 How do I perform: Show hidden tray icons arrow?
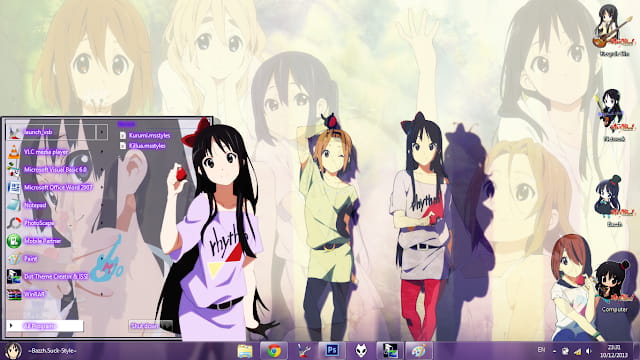[554, 351]
